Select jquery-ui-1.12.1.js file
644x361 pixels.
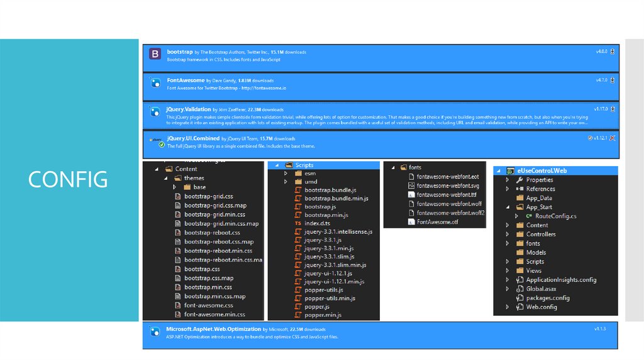[328, 274]
